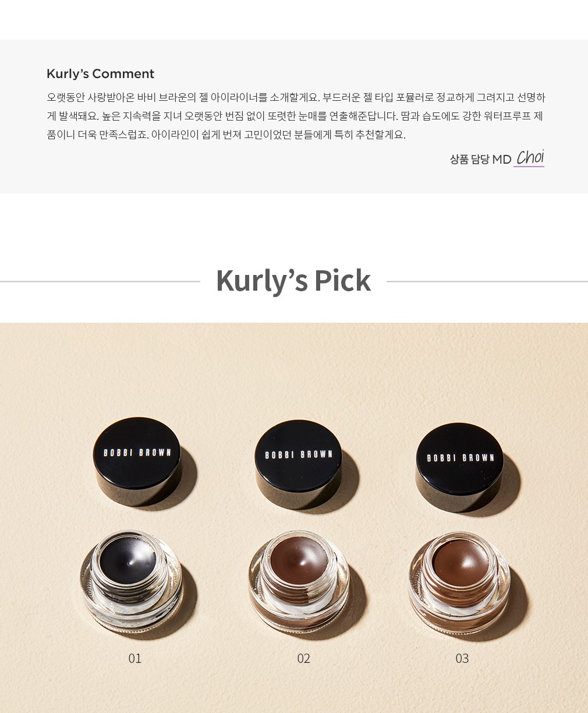Screen dimensions: 588x713
Task: Click the first line of the Korean comment
Action: point(296,97)
